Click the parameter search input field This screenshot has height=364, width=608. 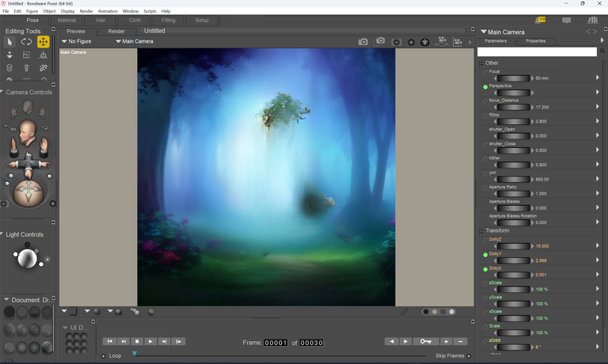(x=537, y=51)
